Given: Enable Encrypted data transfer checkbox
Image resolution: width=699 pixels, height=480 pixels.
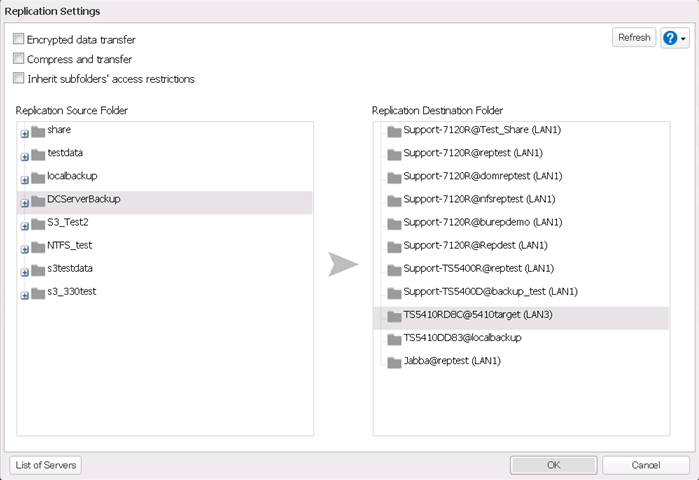Looking at the screenshot, I should tap(19, 39).
